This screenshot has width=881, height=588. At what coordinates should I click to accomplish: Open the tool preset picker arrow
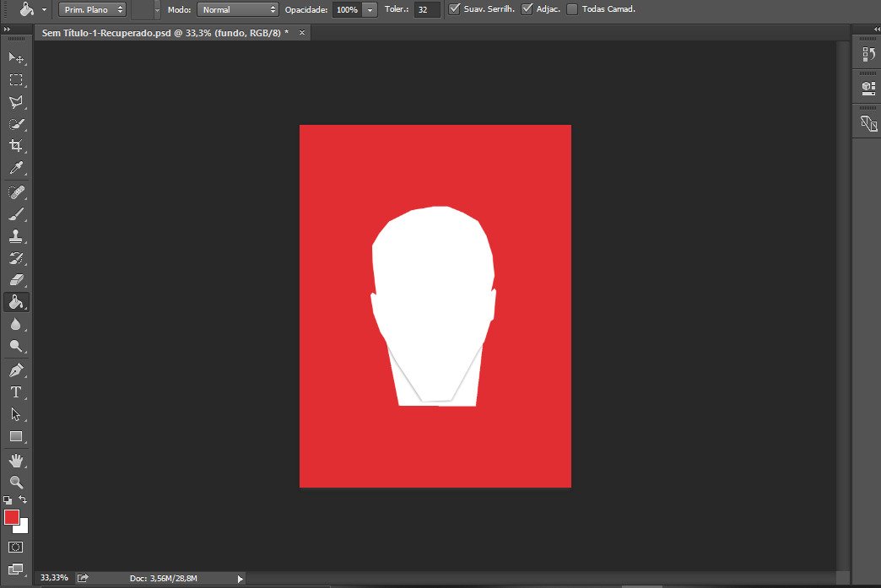click(44, 9)
